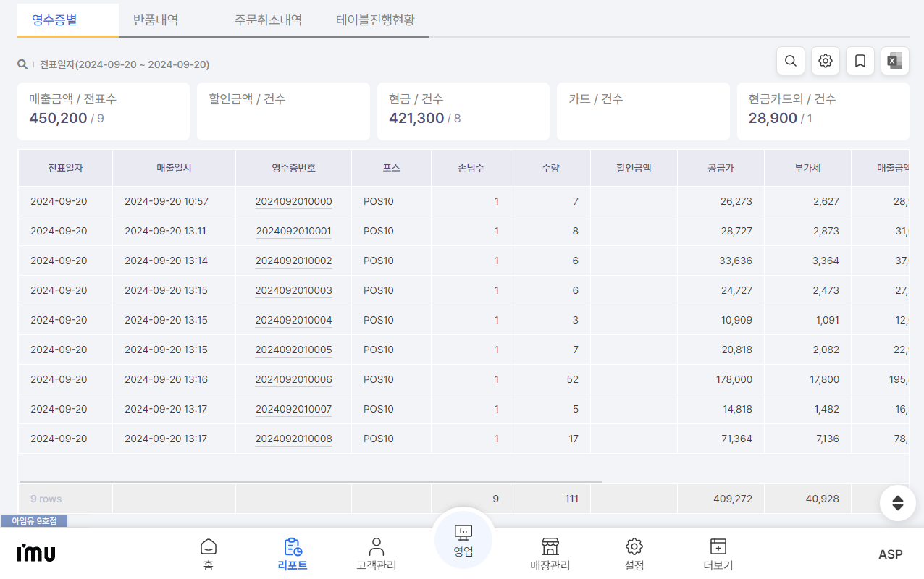Image resolution: width=924 pixels, height=579 pixels.
Task: Click the ASP label at bottom right
Action: (891, 554)
